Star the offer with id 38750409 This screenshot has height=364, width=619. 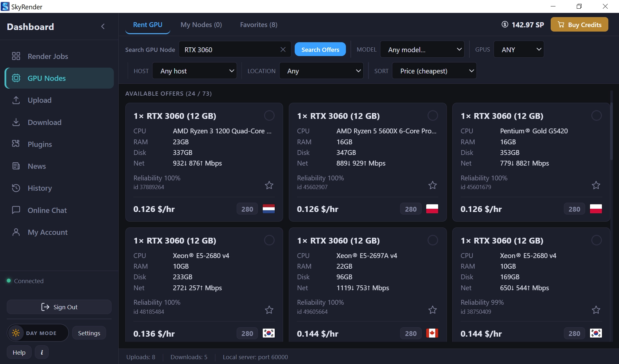click(596, 310)
